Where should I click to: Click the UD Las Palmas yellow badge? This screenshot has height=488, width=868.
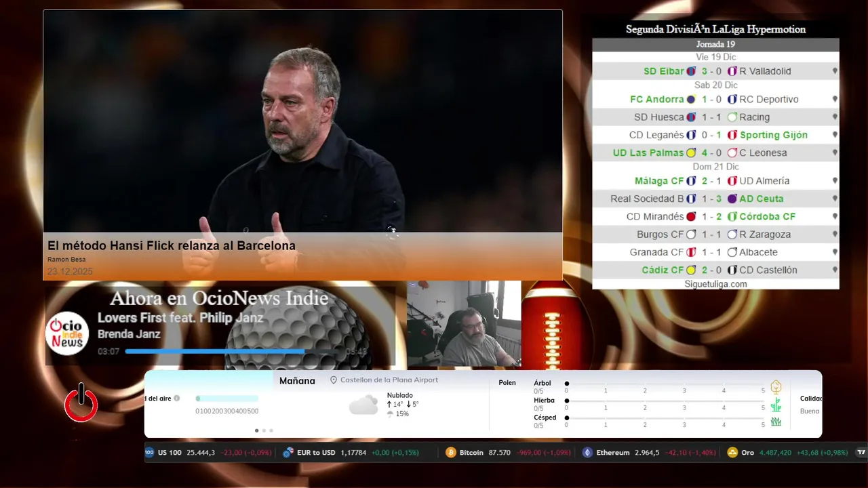pos(691,152)
